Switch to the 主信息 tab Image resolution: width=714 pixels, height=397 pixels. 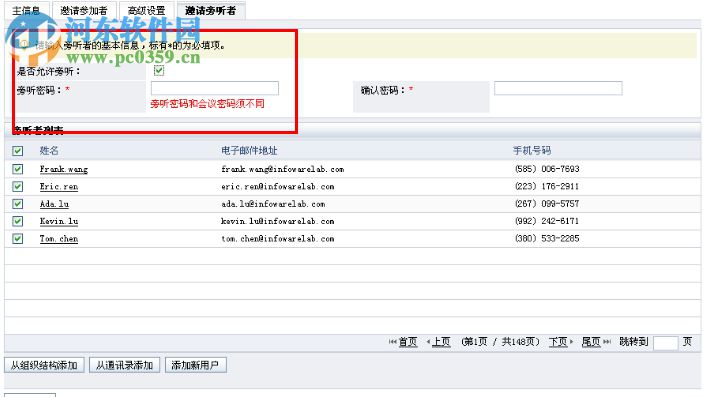pos(26,10)
